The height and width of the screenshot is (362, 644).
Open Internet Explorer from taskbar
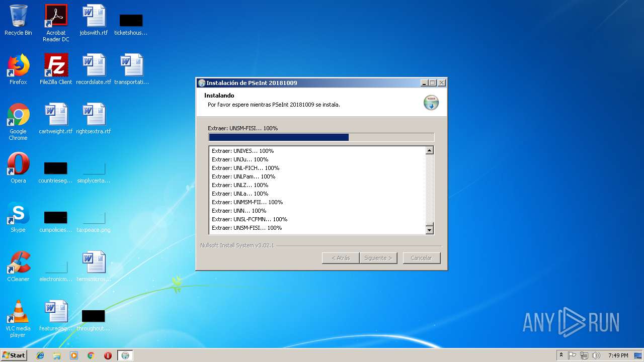40,355
